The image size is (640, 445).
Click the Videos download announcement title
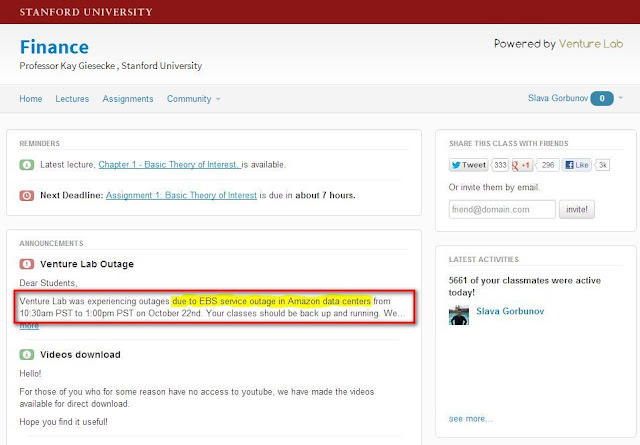(x=80, y=354)
